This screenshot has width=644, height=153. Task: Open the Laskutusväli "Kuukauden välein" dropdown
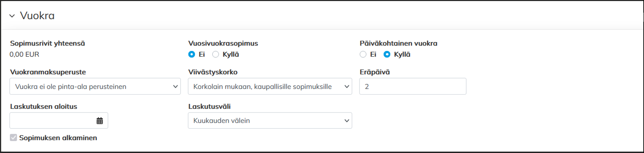pos(270,121)
